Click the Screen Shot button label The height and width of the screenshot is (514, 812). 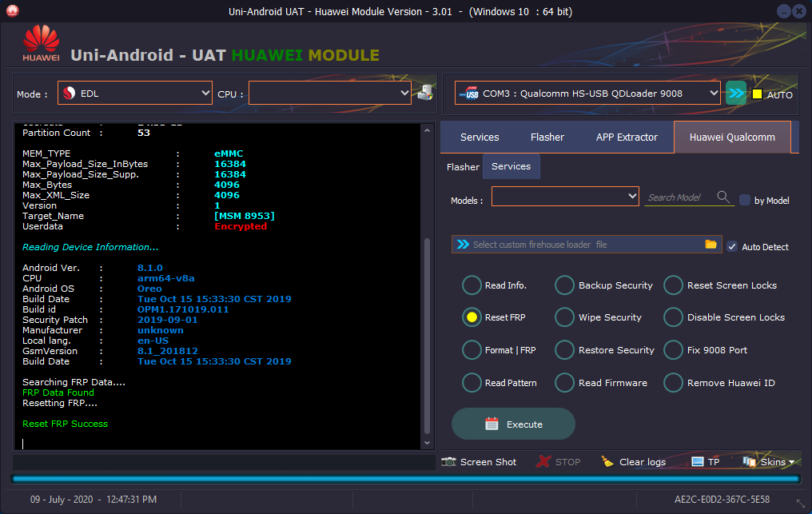[x=488, y=462]
